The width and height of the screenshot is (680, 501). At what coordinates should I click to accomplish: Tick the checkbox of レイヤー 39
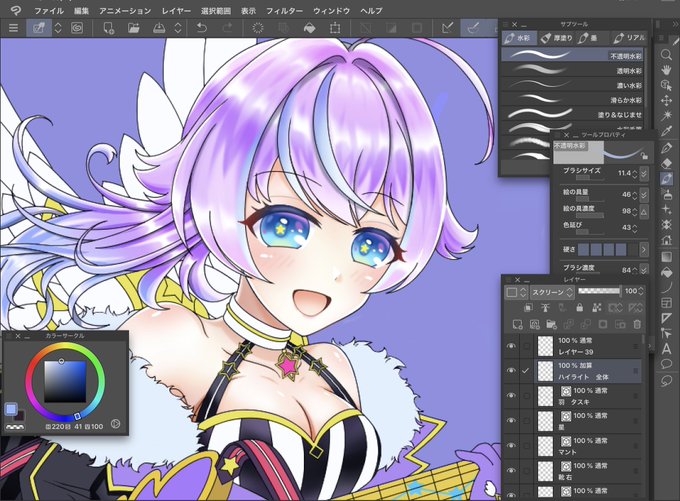click(526, 346)
